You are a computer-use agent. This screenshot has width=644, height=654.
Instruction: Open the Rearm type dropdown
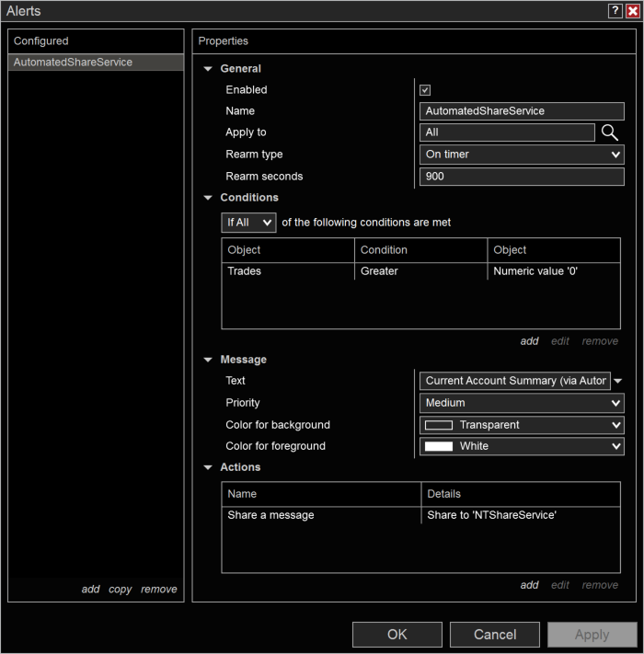coord(522,155)
